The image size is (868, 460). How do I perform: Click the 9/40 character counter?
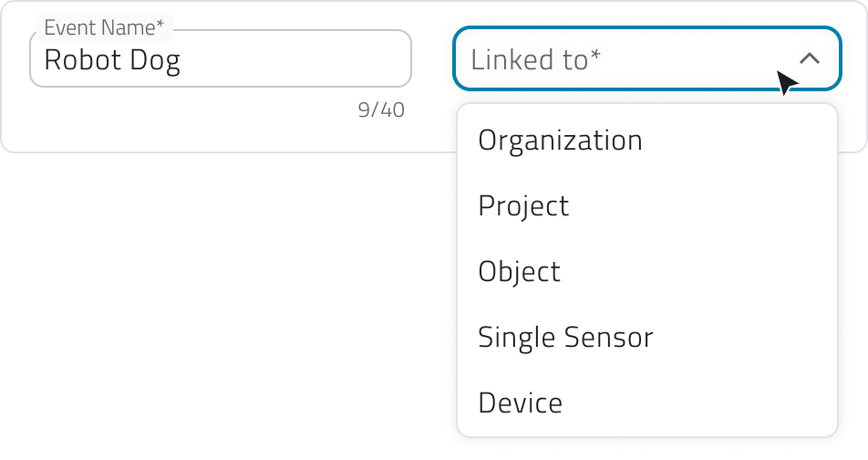[381, 110]
